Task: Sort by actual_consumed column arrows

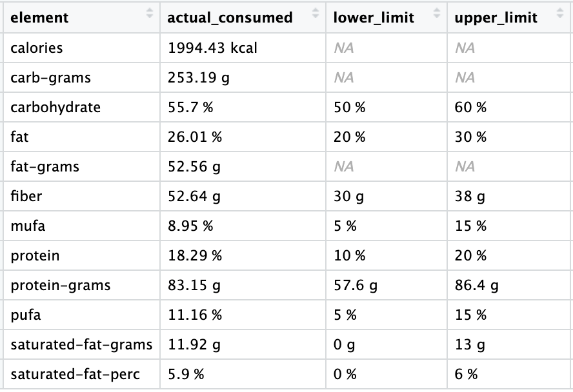Action: [x=316, y=13]
